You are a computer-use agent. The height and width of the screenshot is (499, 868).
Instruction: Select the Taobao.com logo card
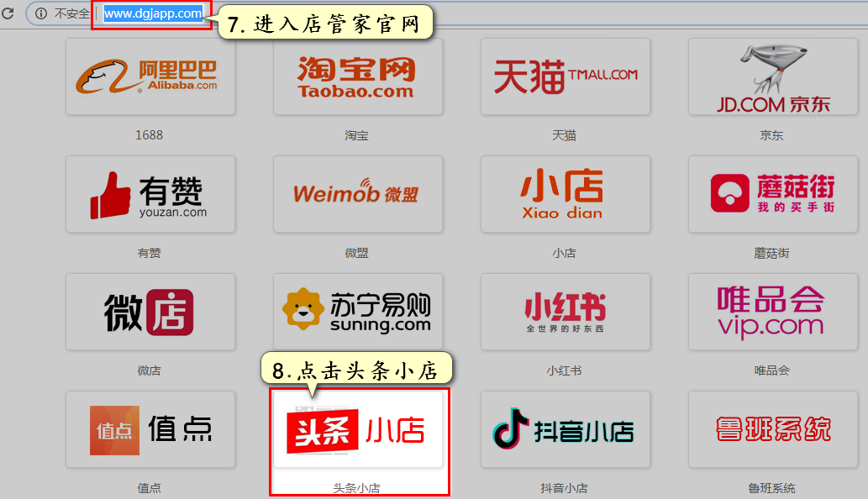tap(358, 76)
